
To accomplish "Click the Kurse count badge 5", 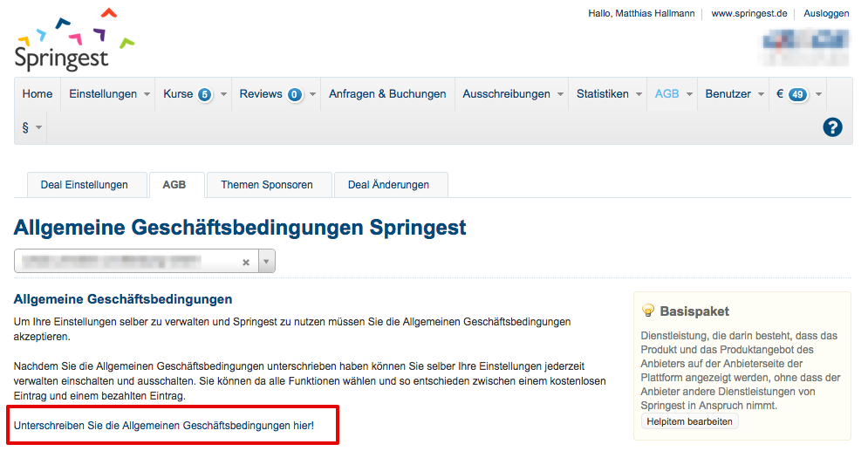I will pos(205,94).
